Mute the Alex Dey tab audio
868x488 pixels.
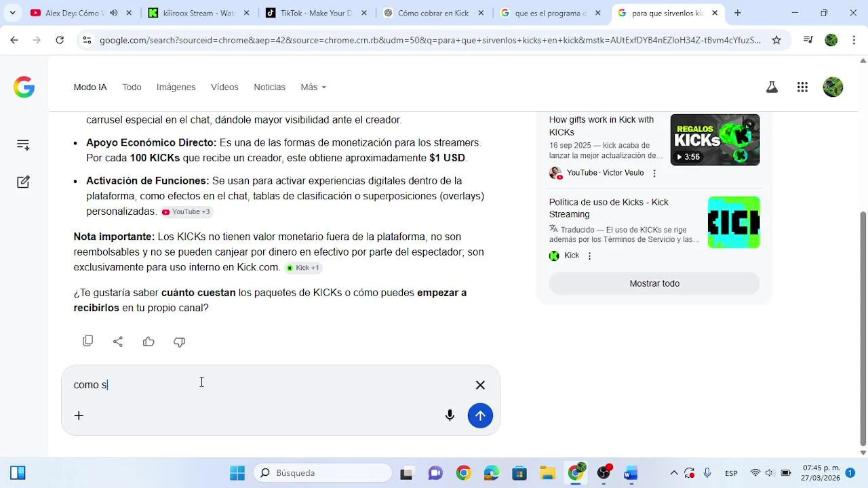(x=113, y=13)
